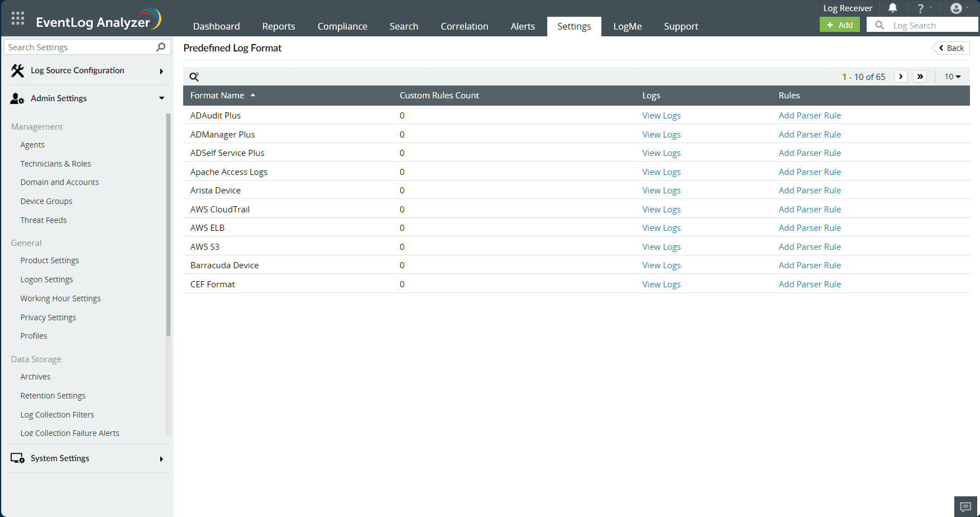Click the help question mark icon

tap(920, 8)
